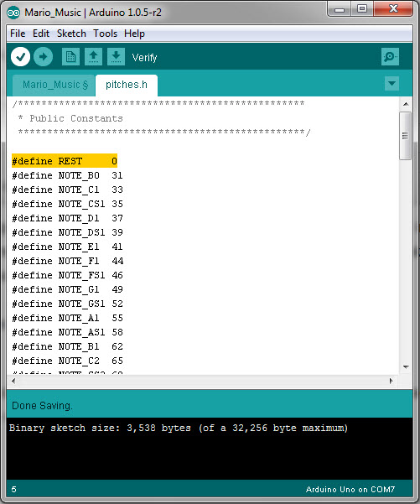Open the Sketch menu
Screen dimensions: 420x504
coord(71,34)
